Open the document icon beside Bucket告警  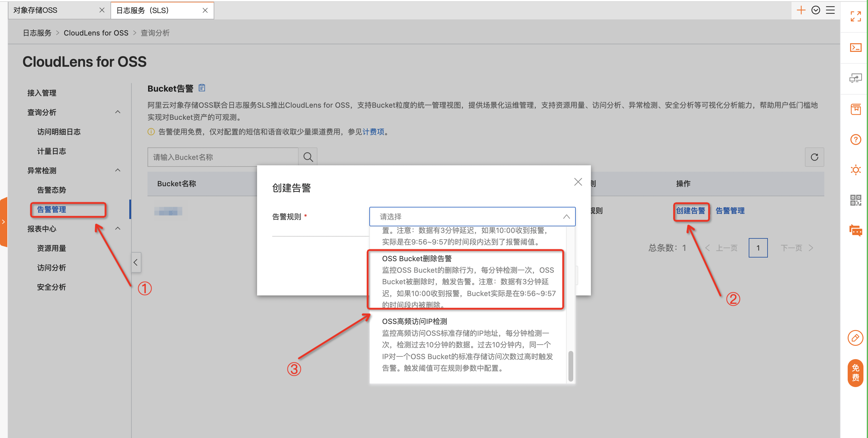tap(202, 88)
